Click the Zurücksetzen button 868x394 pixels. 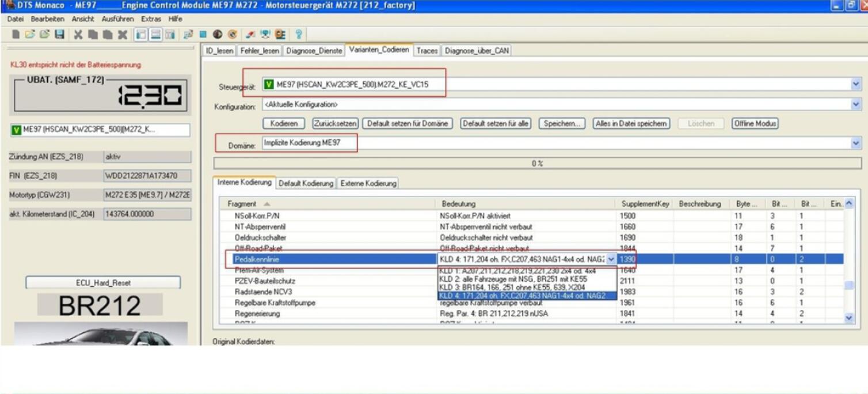coord(335,123)
